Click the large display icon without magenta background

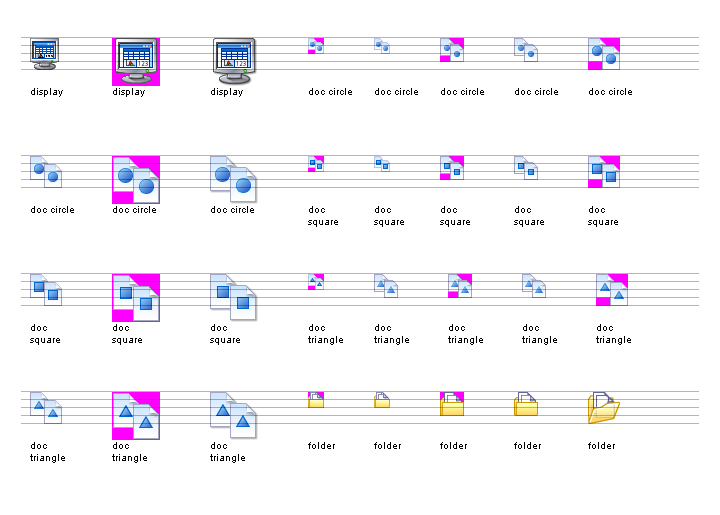click(234, 61)
